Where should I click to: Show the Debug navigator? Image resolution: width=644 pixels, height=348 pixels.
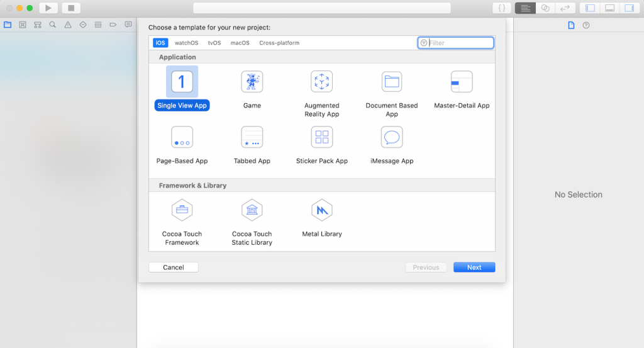(x=97, y=25)
